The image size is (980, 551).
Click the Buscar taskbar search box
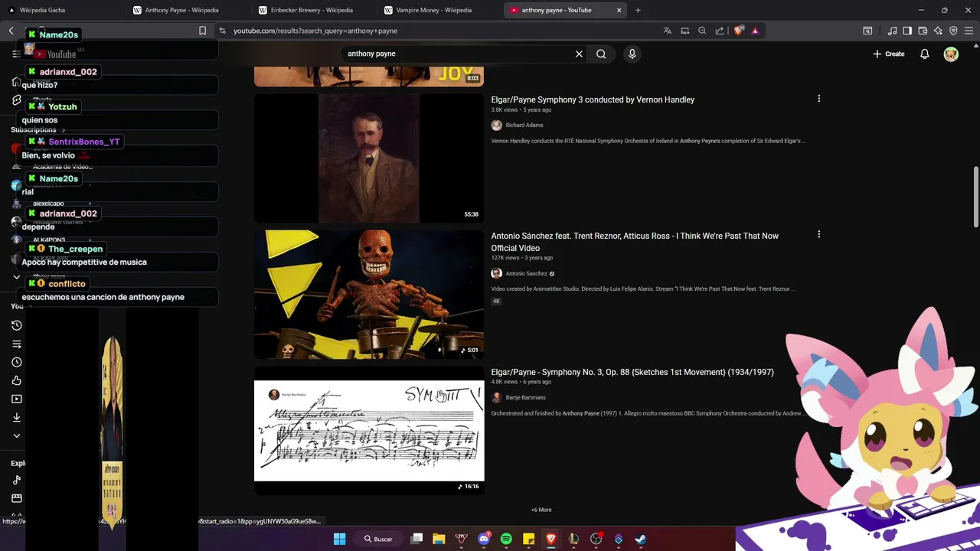coord(378,539)
